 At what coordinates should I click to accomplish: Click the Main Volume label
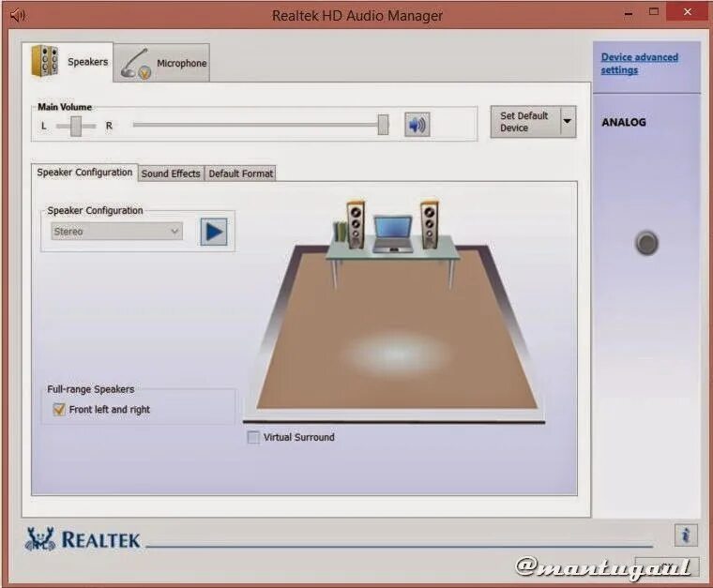[x=65, y=107]
